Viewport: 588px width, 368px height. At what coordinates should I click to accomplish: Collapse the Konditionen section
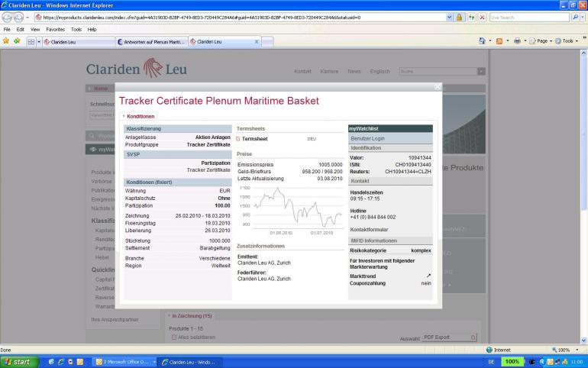(x=138, y=117)
